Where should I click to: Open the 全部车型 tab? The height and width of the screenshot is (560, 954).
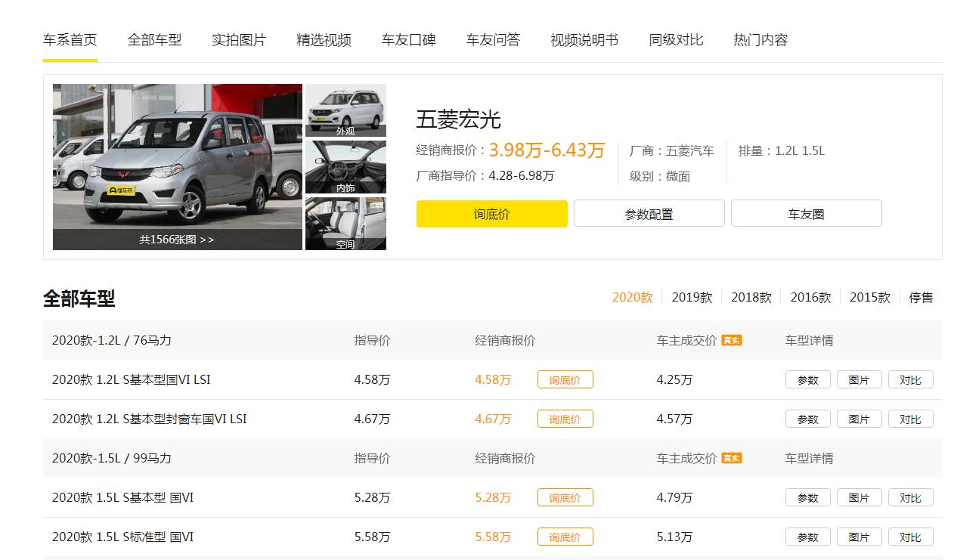click(x=154, y=40)
